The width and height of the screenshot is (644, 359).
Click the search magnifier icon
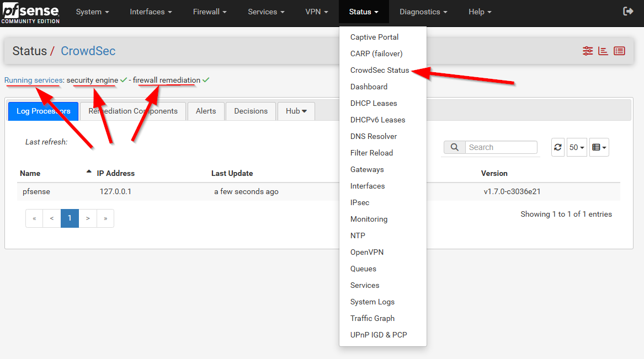tap(454, 147)
